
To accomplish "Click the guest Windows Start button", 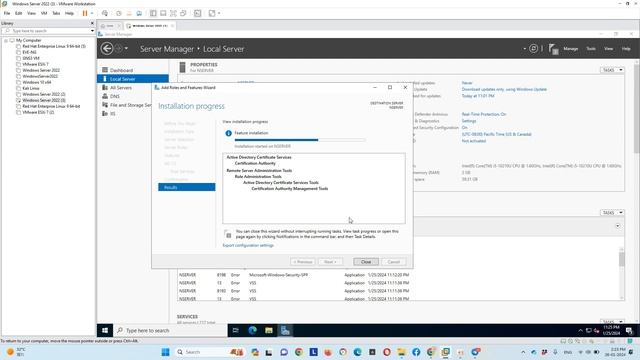I will tap(105, 330).
